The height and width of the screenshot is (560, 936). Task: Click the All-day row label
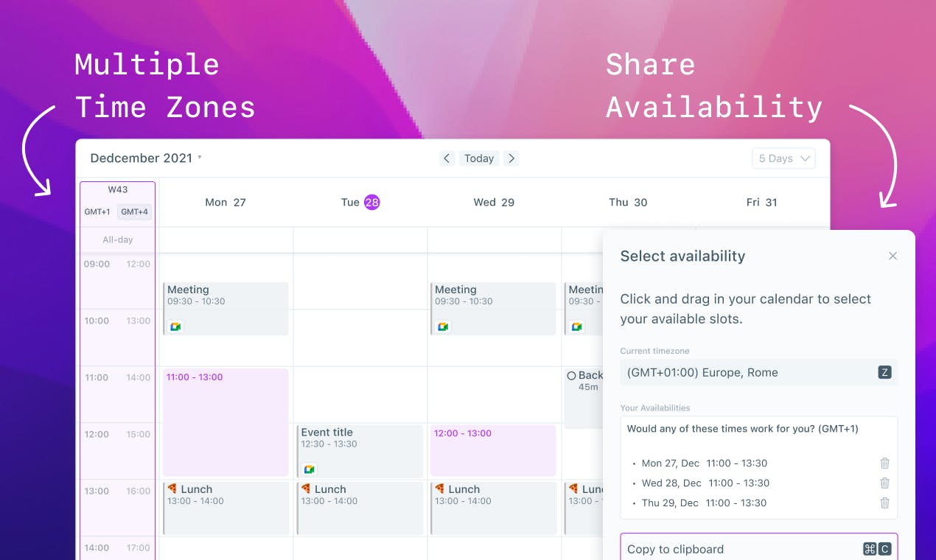point(118,239)
